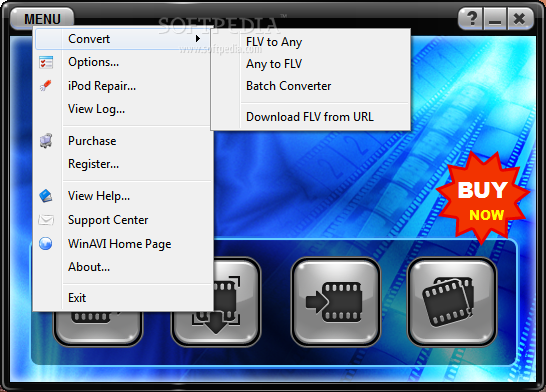The image size is (546, 392).
Task: Choose Exit from the menu
Action: [123, 298]
